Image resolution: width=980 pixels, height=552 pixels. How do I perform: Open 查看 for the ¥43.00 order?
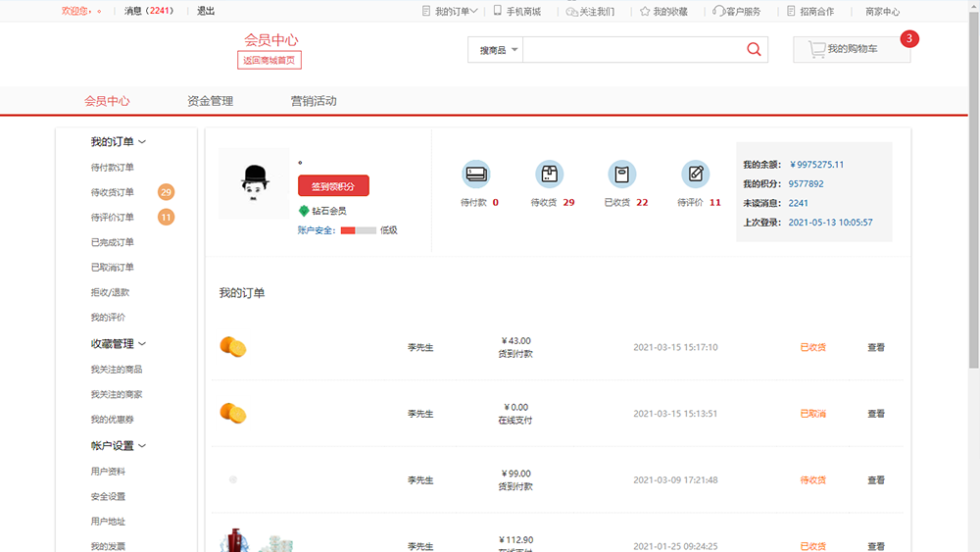875,347
